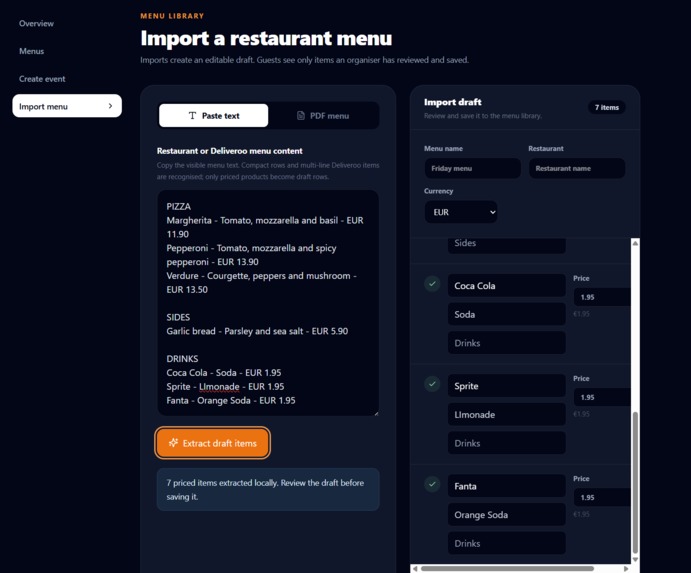Edit the Drinks category under LImonade
691x573 pixels.
(x=507, y=443)
